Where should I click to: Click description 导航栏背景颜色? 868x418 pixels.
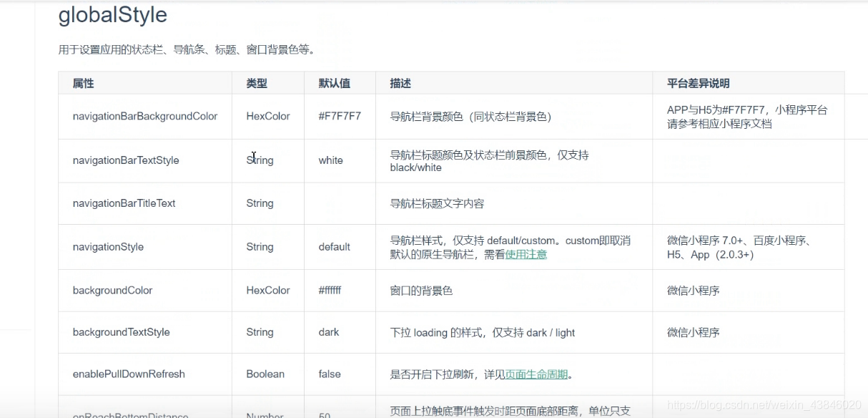point(470,116)
